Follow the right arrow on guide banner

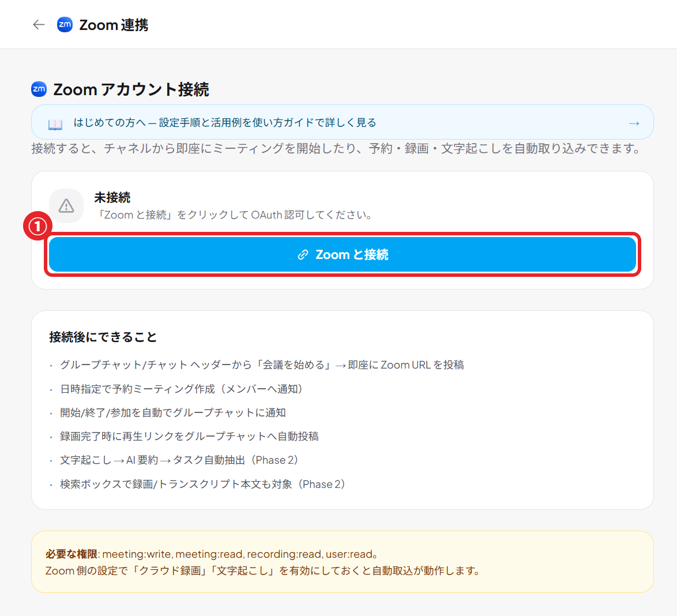click(x=634, y=123)
